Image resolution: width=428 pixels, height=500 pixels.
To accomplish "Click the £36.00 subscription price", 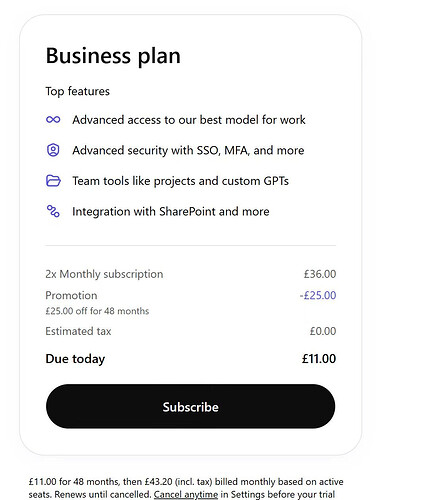I will click(320, 274).
